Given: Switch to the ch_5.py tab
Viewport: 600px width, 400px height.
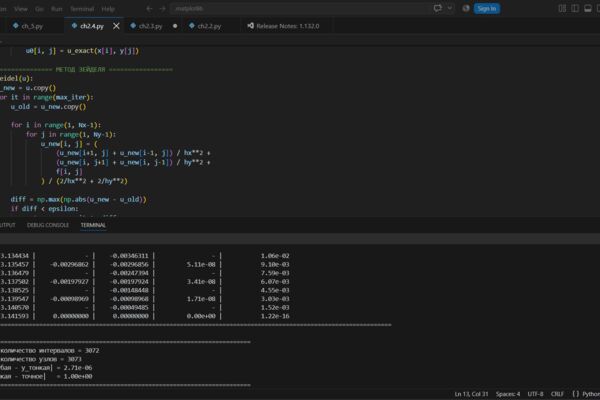Looking at the screenshot, I should click(32, 26).
